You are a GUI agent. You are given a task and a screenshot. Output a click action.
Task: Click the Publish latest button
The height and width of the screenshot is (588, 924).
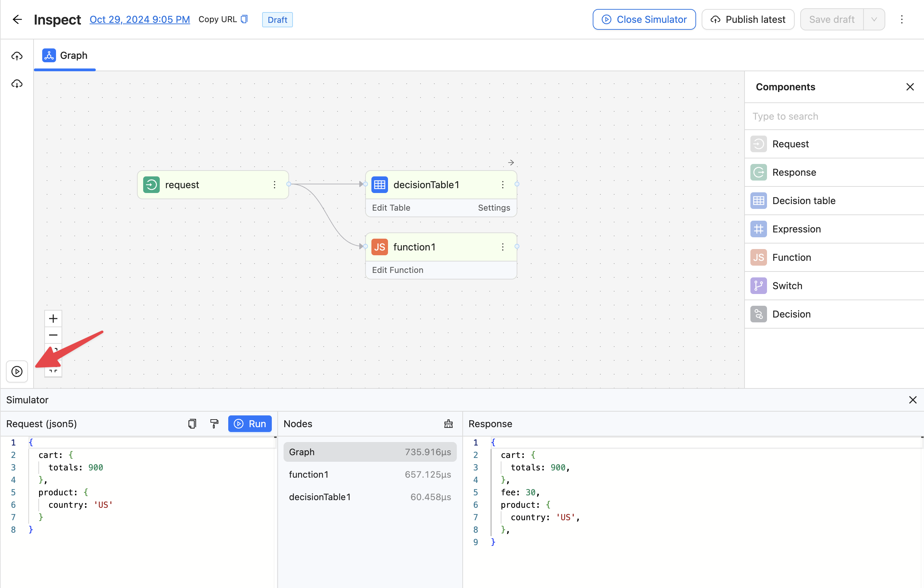(748, 20)
